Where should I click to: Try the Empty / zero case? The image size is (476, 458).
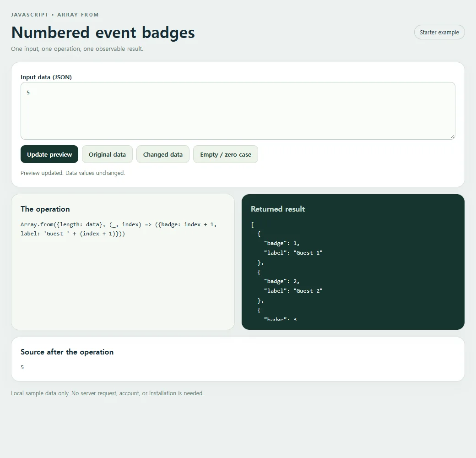pyautogui.click(x=226, y=154)
